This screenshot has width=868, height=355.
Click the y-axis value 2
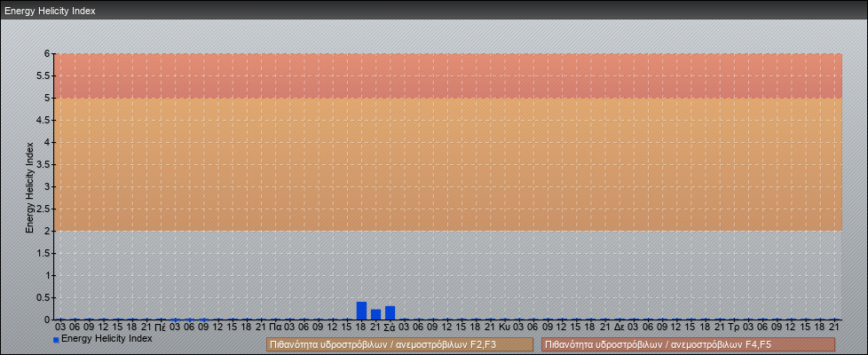coord(48,231)
